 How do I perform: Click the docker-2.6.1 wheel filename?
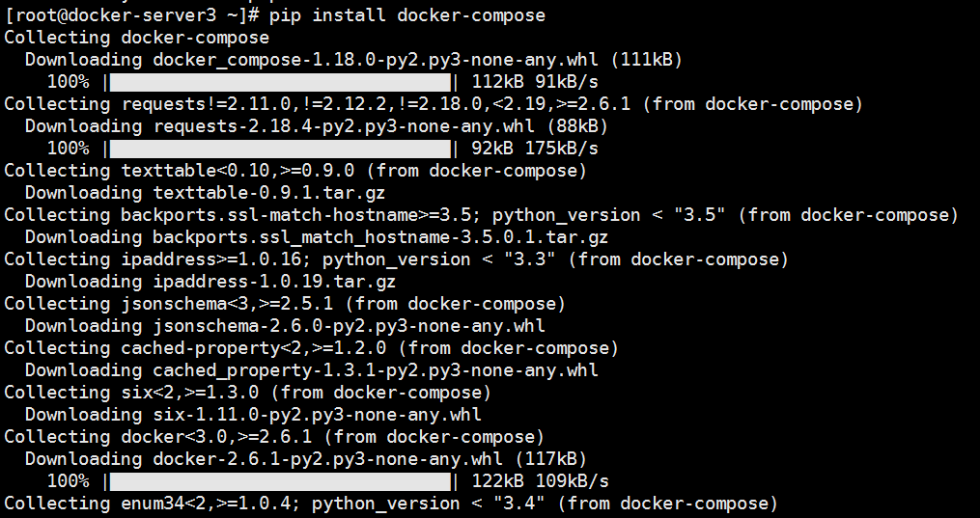pos(327,459)
